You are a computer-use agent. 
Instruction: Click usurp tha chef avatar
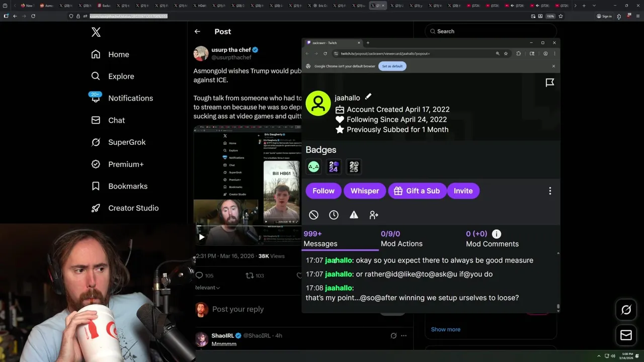201,53
